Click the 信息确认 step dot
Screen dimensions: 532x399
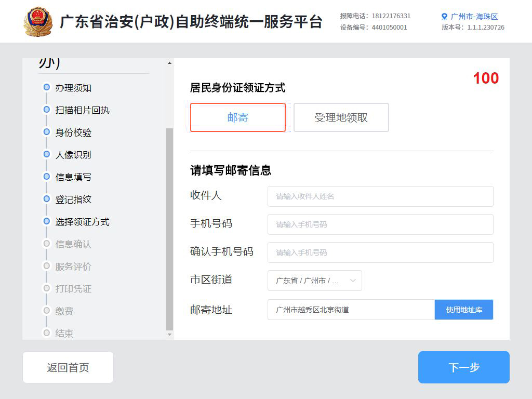(47, 244)
